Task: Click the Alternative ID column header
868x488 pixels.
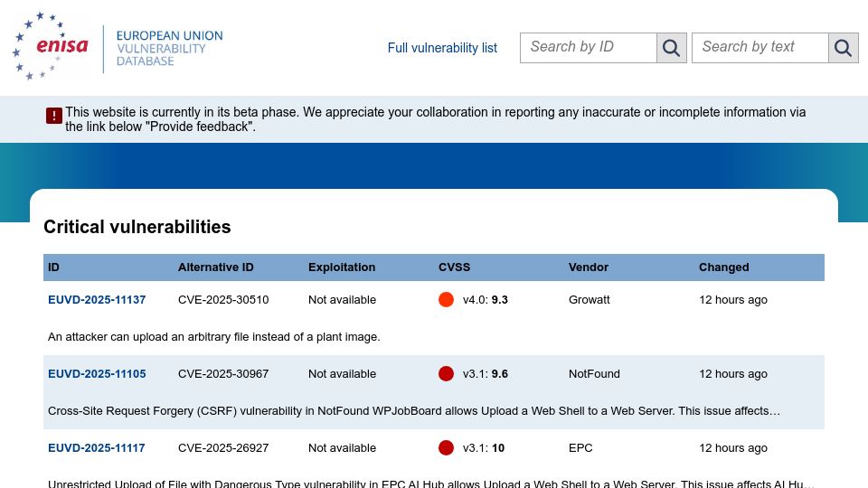Action: 216,267
